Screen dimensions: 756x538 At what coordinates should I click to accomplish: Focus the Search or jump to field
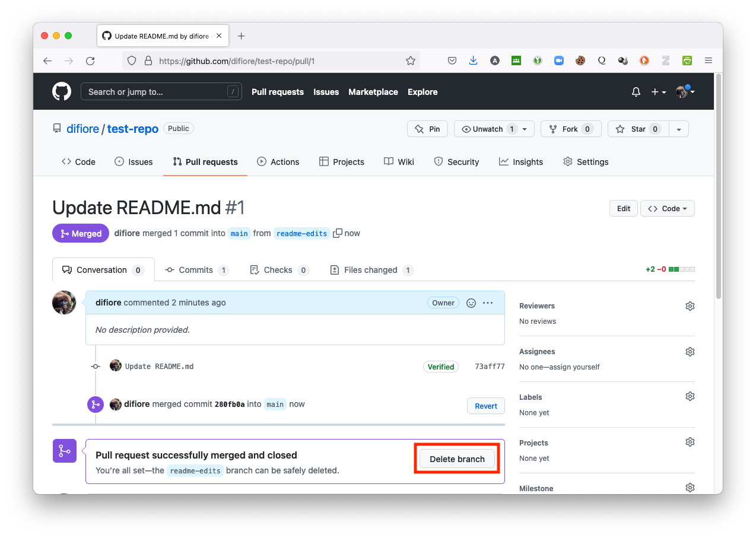tap(154, 92)
